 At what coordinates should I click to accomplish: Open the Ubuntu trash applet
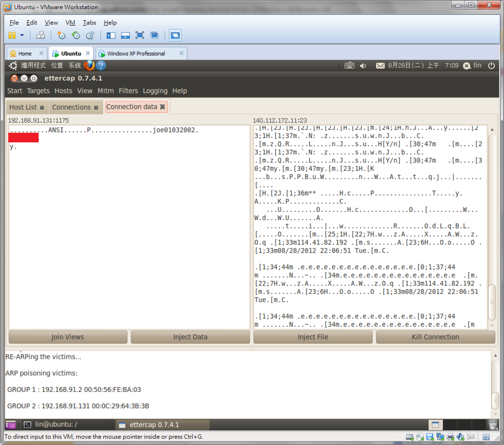click(x=493, y=424)
